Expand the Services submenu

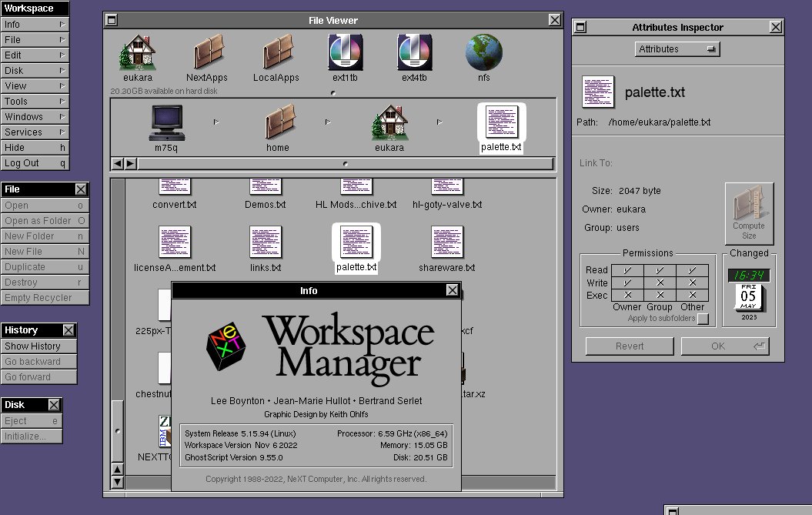35,132
